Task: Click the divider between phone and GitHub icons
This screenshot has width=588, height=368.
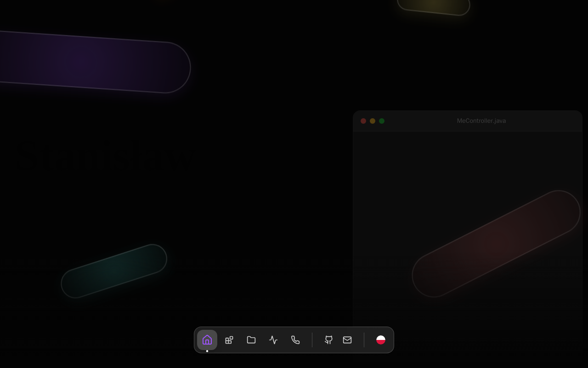Action: pos(312,340)
